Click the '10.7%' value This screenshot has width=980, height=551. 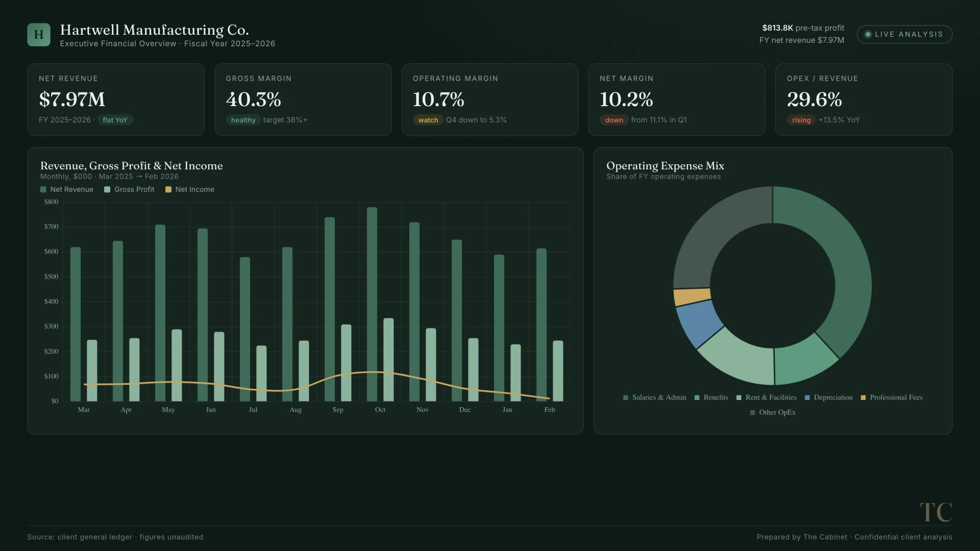click(438, 99)
